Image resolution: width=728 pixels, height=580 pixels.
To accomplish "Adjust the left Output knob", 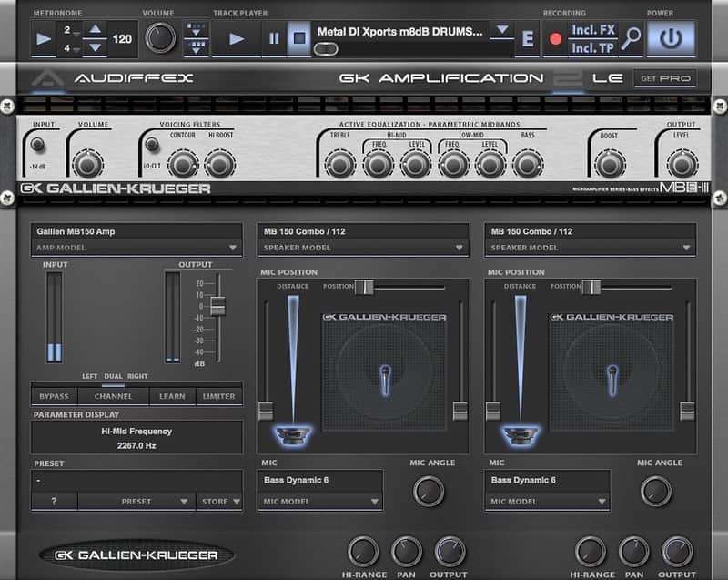I will (x=450, y=552).
